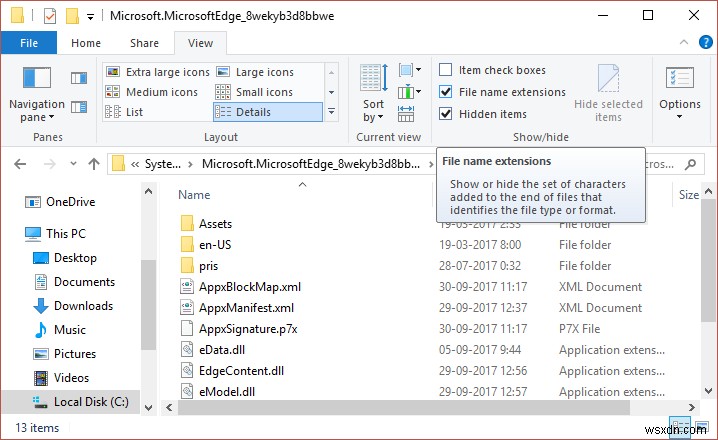Choose the Details layout view
Screen dimensions: 718x440
click(254, 112)
